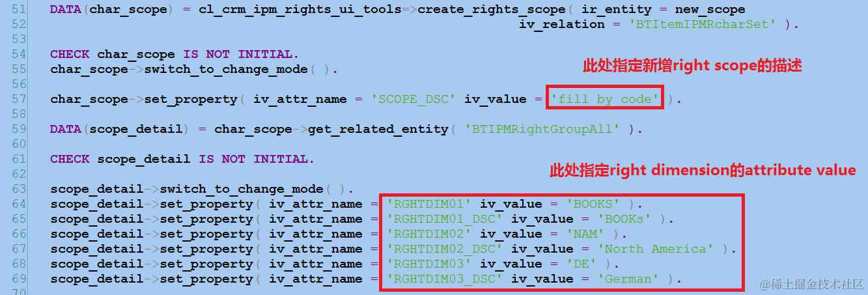Click line number 63 in the gutter
Screen dimensions: 868x295
20,189
